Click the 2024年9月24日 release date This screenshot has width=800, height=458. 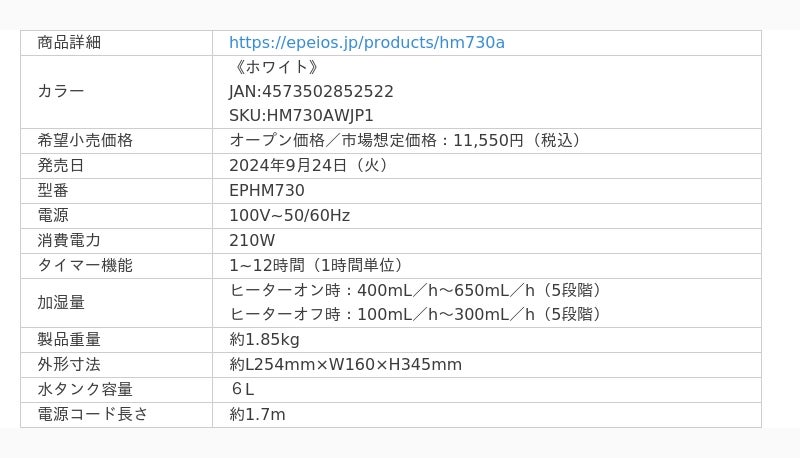tap(288, 165)
